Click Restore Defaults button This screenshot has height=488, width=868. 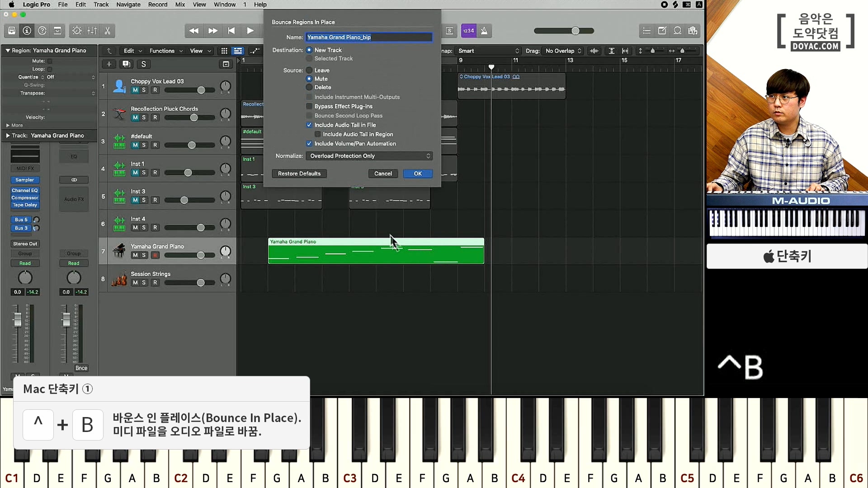click(299, 174)
